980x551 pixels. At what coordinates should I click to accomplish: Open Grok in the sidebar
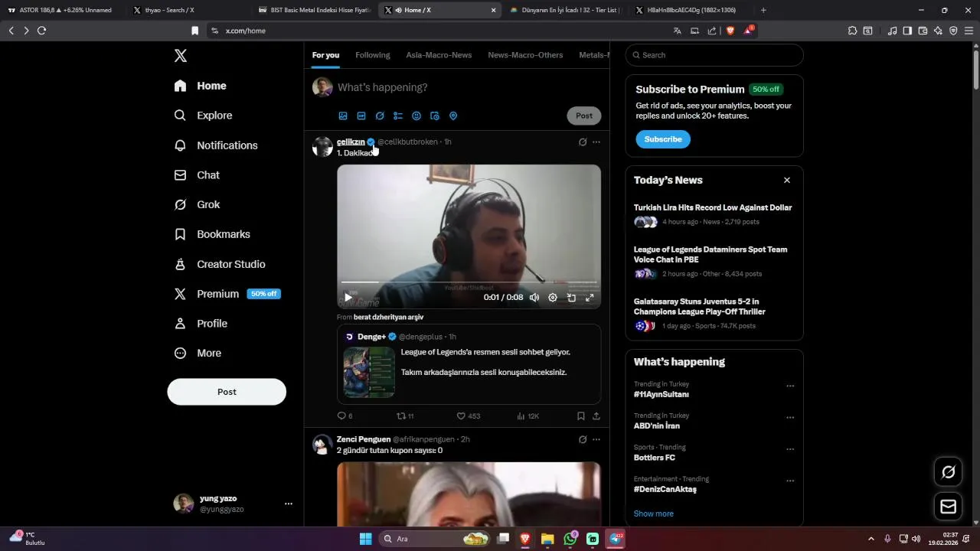pos(197,205)
